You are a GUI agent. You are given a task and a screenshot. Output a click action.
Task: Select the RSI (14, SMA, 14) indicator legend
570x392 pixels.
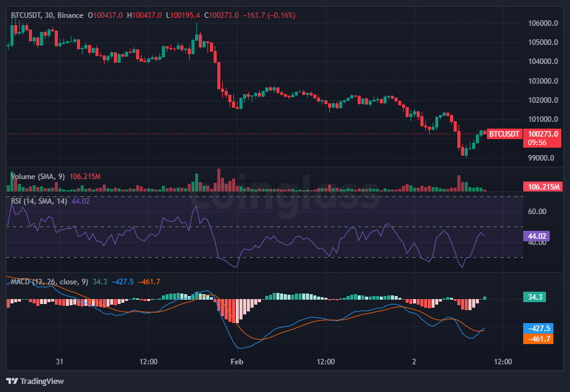pos(39,201)
